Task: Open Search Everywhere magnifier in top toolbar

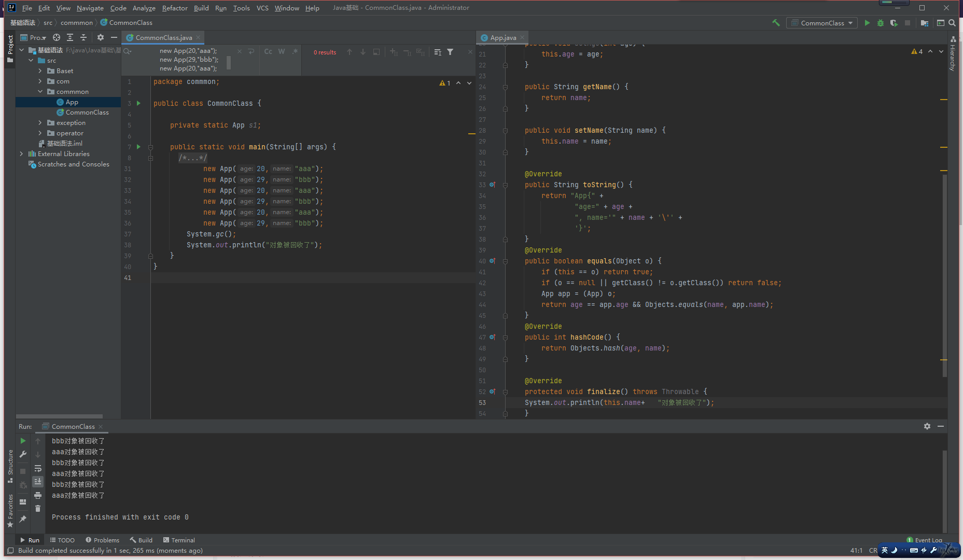Action: [x=952, y=23]
